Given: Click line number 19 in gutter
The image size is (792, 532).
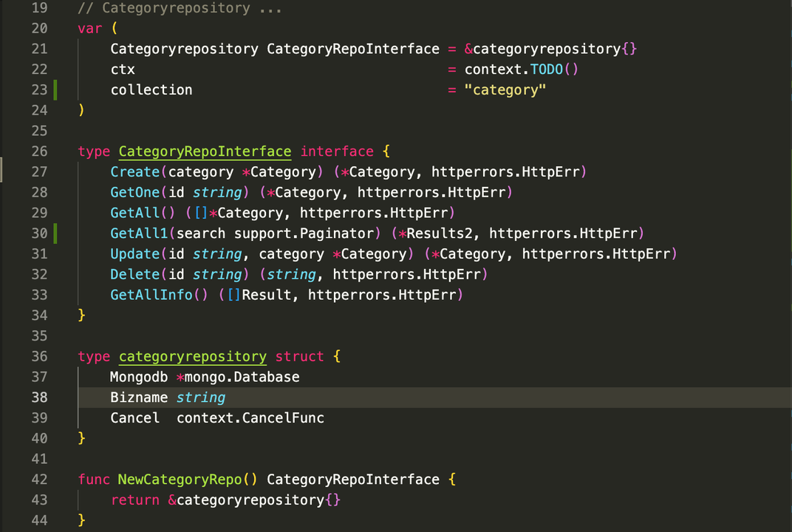Looking at the screenshot, I should click(x=39, y=8).
